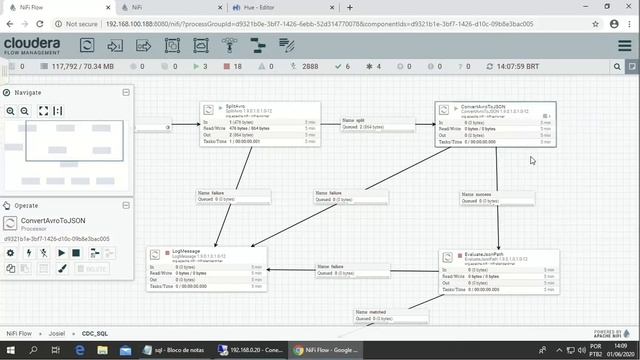Open configuration gear in Operate panel
Image resolution: width=640 pixels, height=360 pixels.
pyautogui.click(x=10, y=253)
